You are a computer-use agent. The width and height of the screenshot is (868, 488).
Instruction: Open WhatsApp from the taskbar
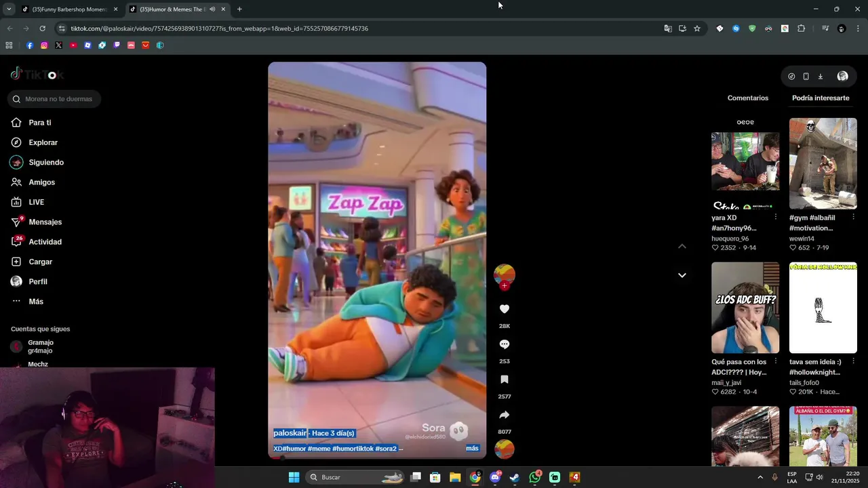(534, 477)
